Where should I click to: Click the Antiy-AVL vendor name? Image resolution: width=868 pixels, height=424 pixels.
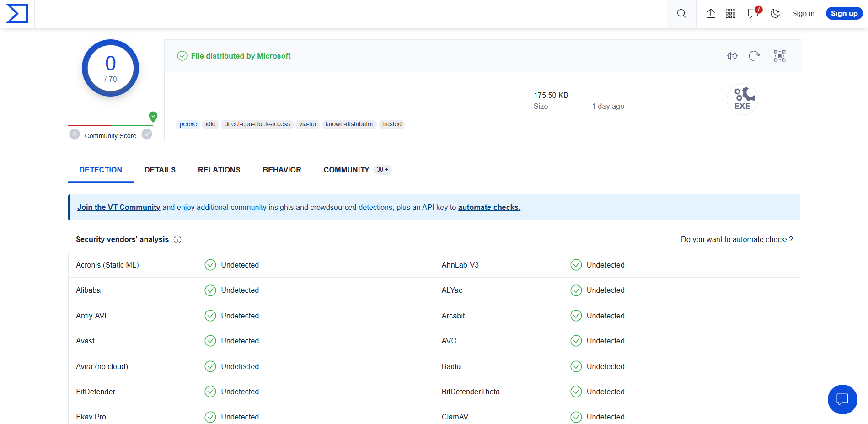coord(92,316)
